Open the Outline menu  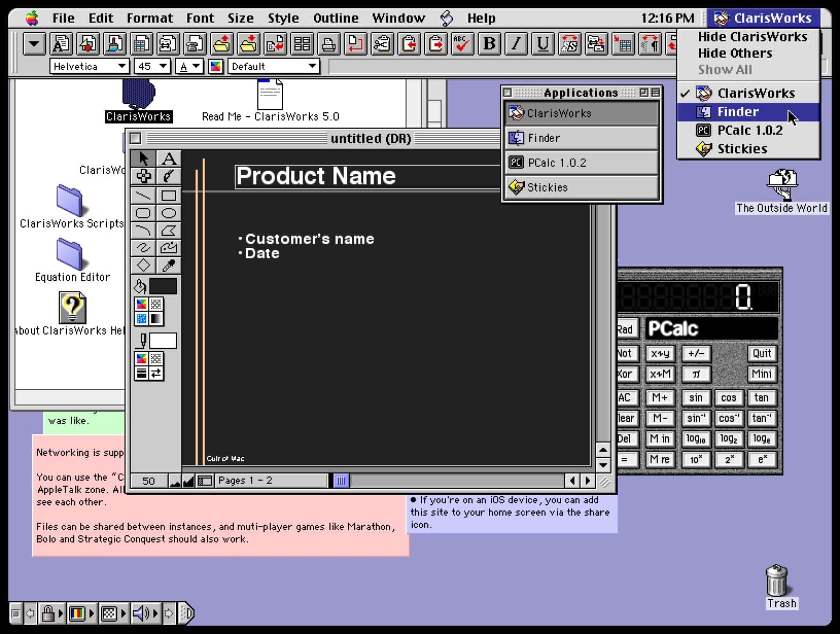[x=335, y=18]
